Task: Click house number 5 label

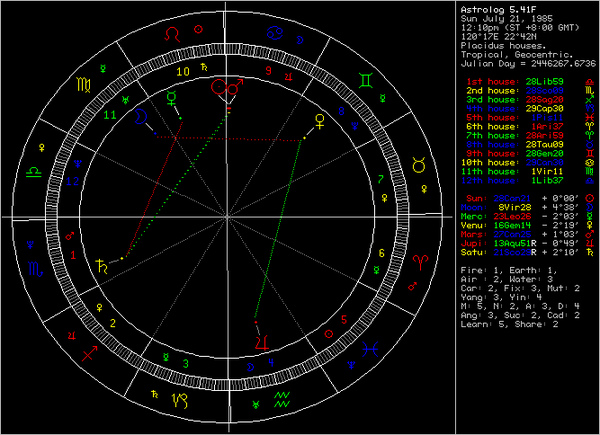Action: point(344,319)
